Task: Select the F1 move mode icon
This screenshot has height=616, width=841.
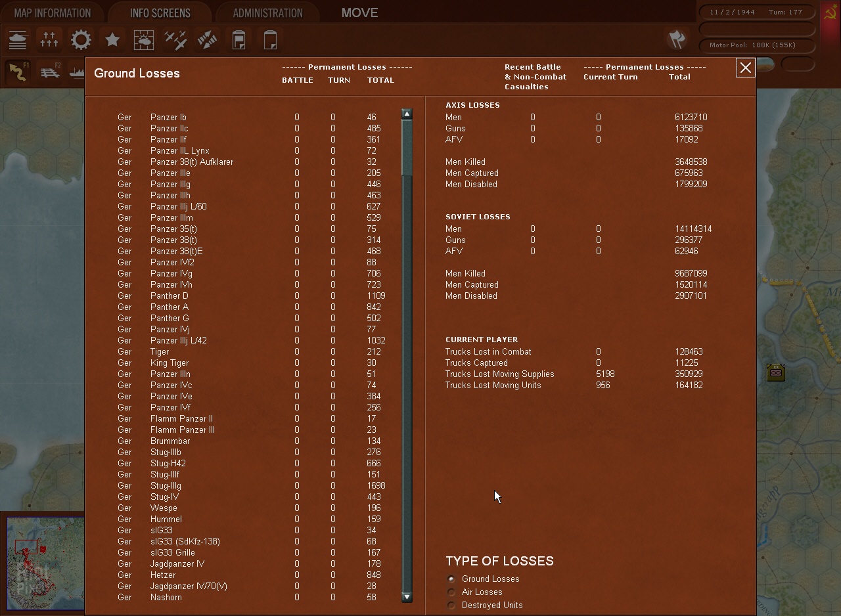Action: pos(18,72)
